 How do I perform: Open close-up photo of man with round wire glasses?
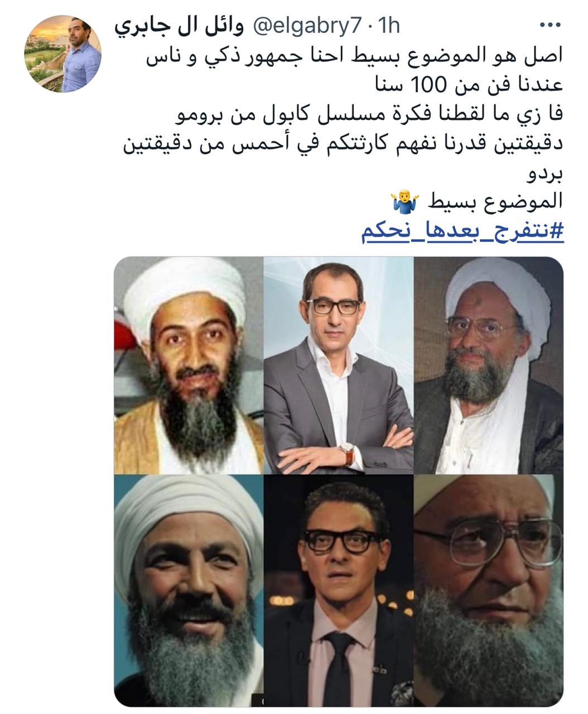pos(489,591)
